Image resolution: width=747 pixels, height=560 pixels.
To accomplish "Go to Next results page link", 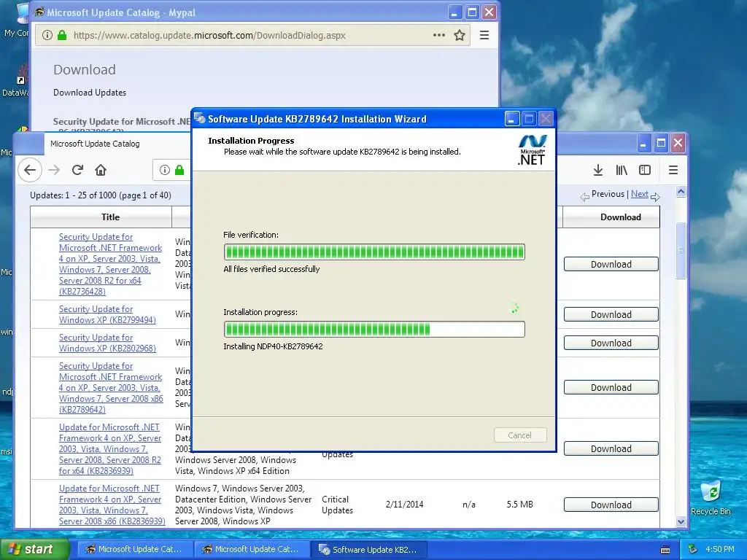I will (x=639, y=194).
